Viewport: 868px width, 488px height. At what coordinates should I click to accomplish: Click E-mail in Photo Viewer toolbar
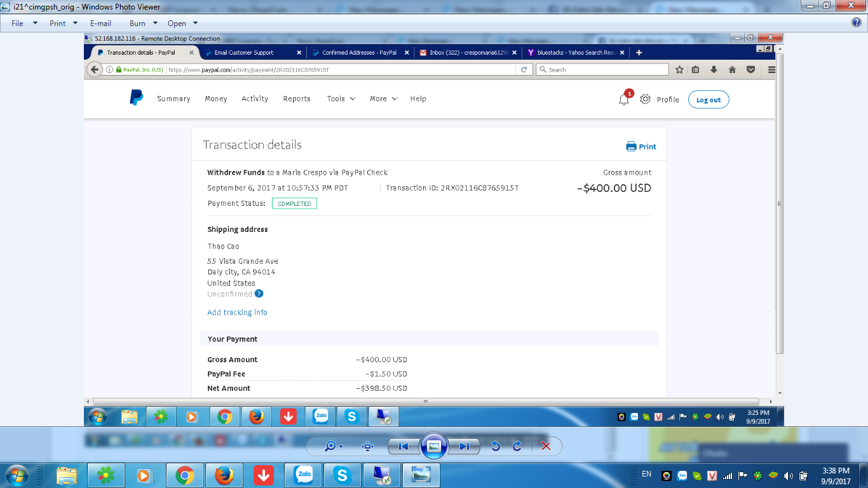(100, 23)
